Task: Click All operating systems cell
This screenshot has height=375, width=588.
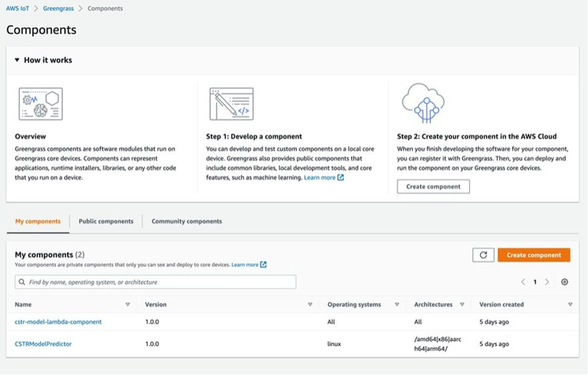Action: [331, 321]
